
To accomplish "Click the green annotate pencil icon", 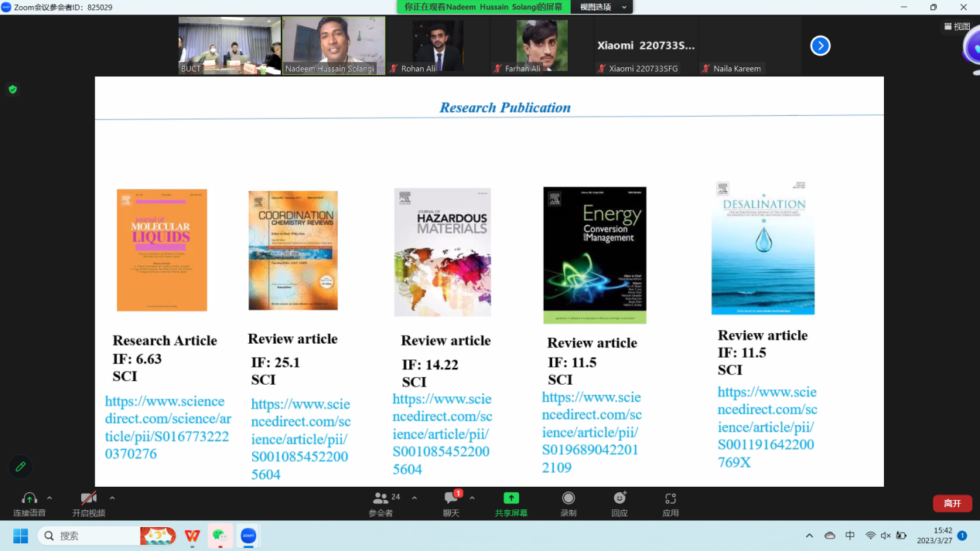I will click(21, 467).
